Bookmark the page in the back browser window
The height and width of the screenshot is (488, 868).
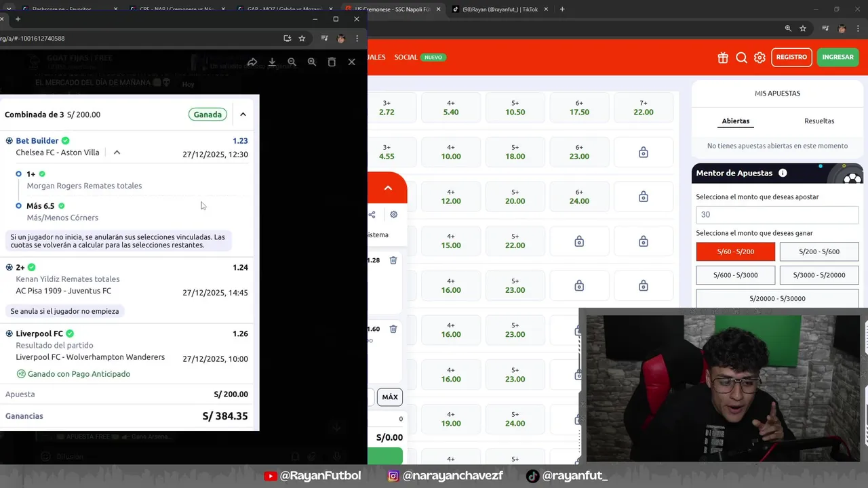[803, 28]
